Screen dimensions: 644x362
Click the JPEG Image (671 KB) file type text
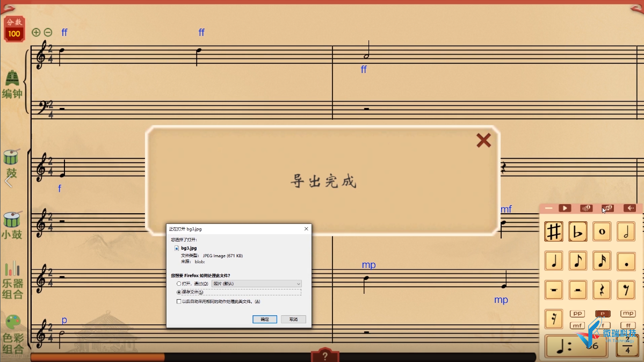click(x=222, y=256)
